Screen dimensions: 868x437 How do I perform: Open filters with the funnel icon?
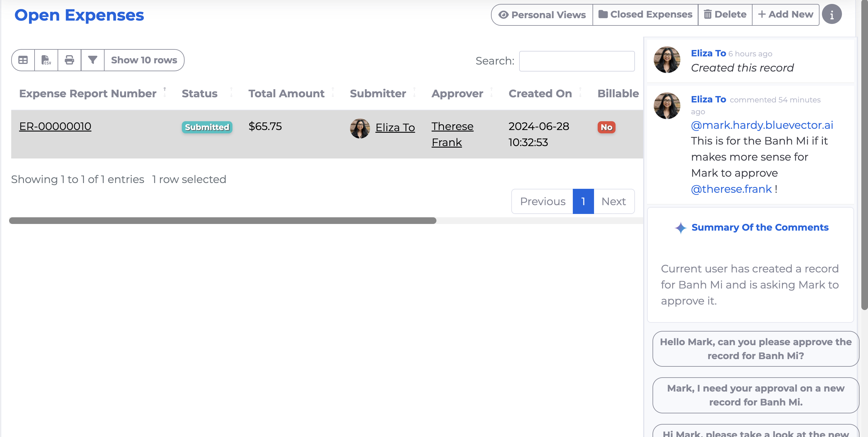(93, 60)
